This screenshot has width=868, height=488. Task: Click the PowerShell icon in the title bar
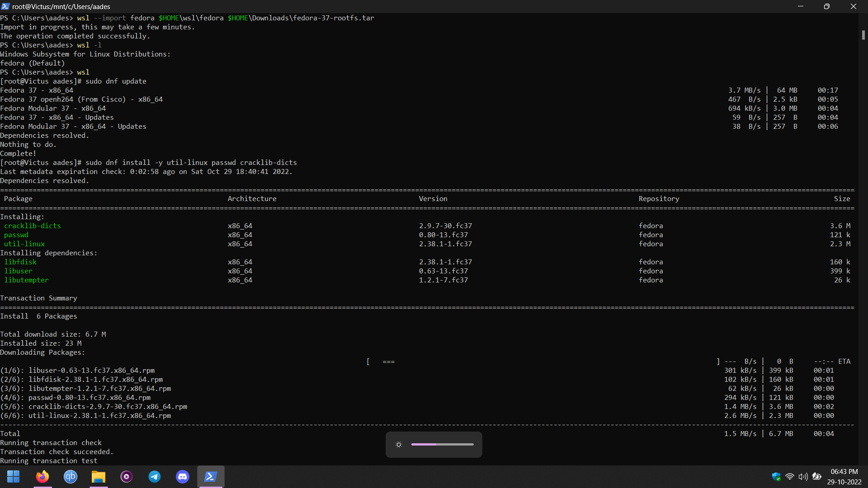coord(5,6)
